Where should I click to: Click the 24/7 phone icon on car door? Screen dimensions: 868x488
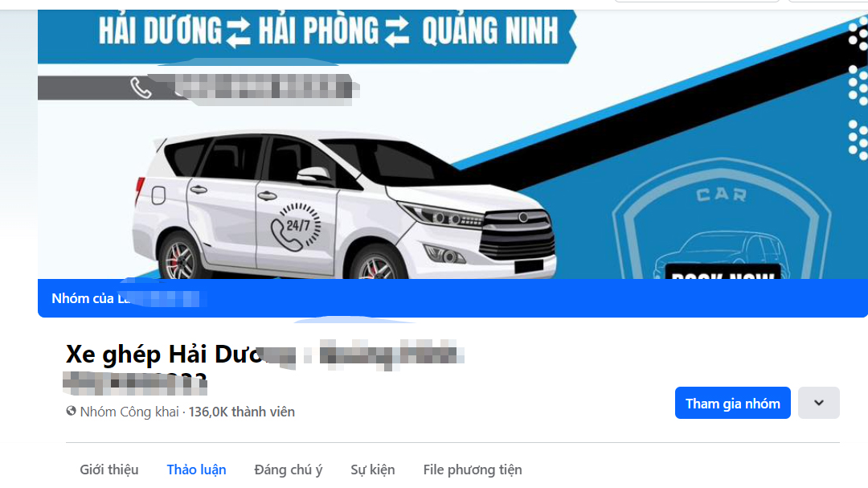coord(296,227)
